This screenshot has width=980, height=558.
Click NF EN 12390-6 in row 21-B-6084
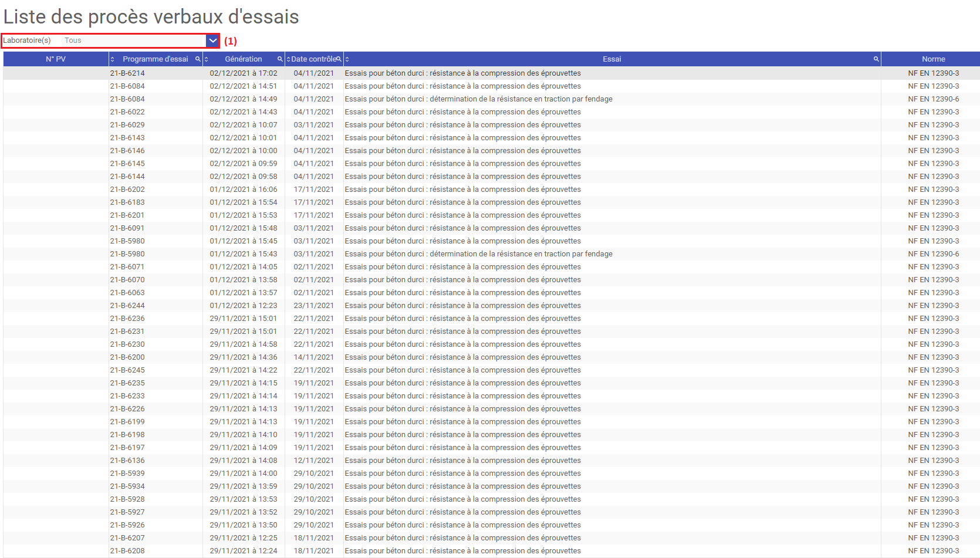tap(934, 99)
